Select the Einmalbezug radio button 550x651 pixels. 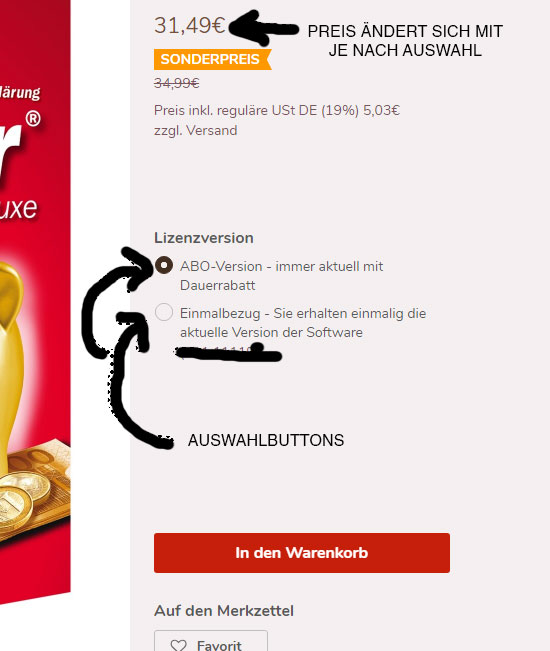(x=164, y=312)
